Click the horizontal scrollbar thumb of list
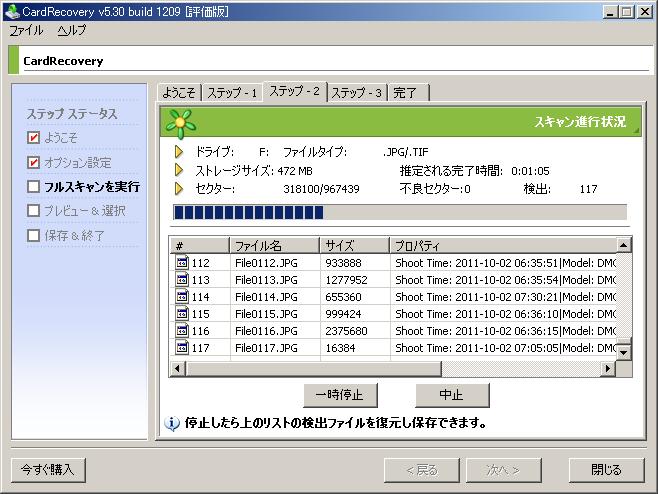 pyautogui.click(x=313, y=369)
